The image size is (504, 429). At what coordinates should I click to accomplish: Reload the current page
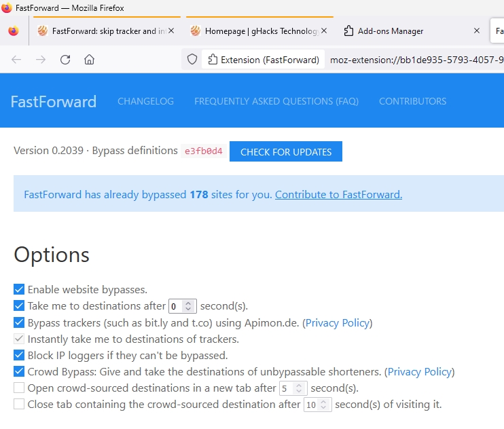(x=65, y=60)
